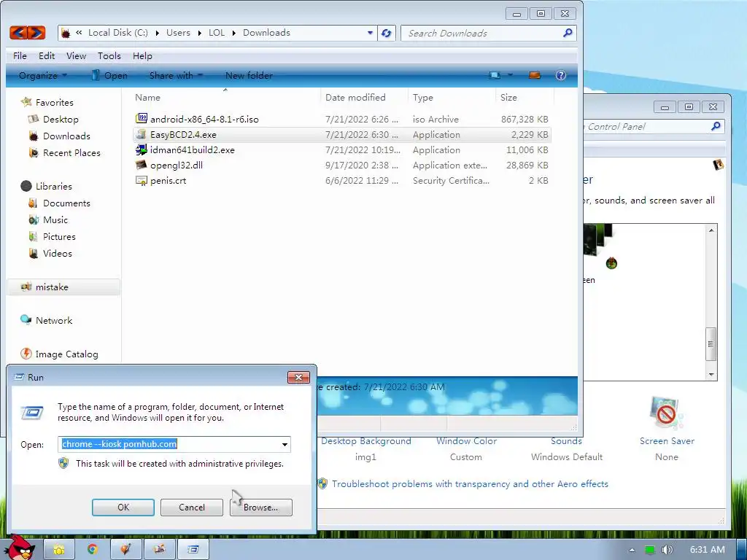
Task: Click the Angry Birds start button
Action: pyautogui.click(x=21, y=547)
